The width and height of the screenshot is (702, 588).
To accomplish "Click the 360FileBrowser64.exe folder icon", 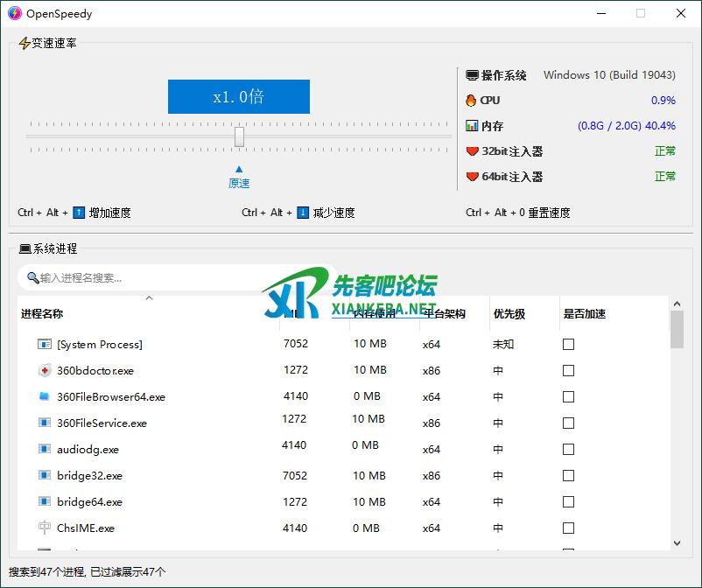I will pos(45,396).
